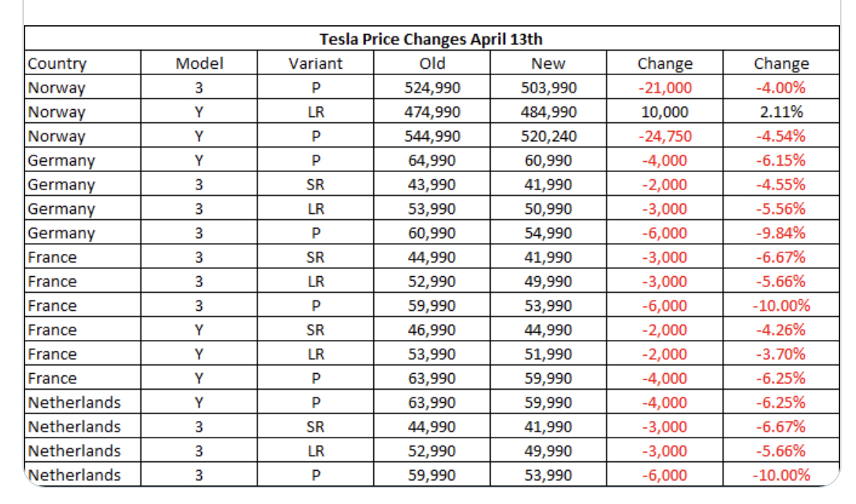Click the Old price column header
The width and height of the screenshot is (856, 504).
(432, 64)
